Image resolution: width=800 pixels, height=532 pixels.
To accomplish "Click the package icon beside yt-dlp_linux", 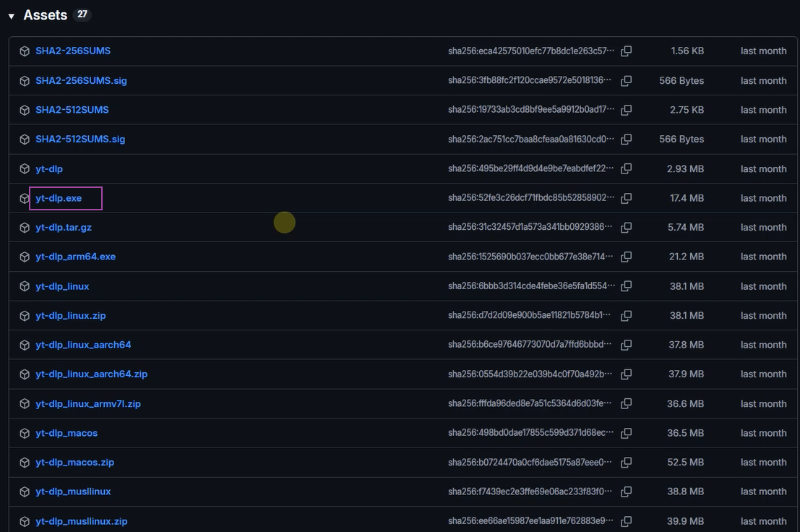I will (x=25, y=286).
